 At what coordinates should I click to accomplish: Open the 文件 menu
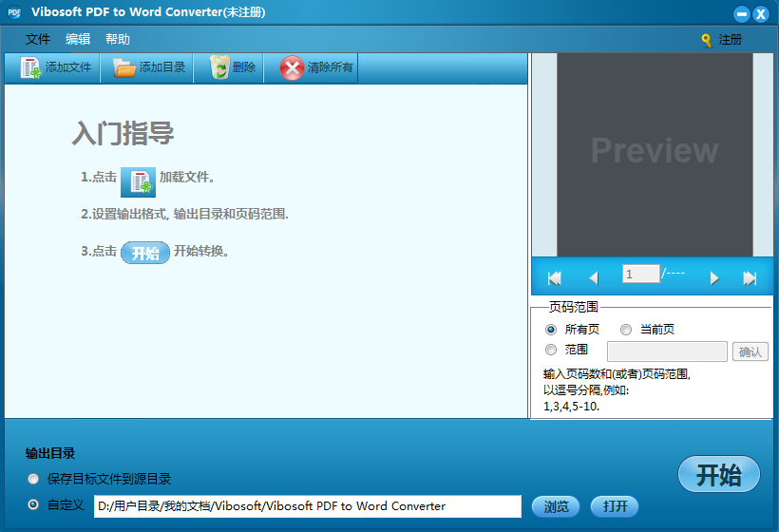tap(38, 39)
